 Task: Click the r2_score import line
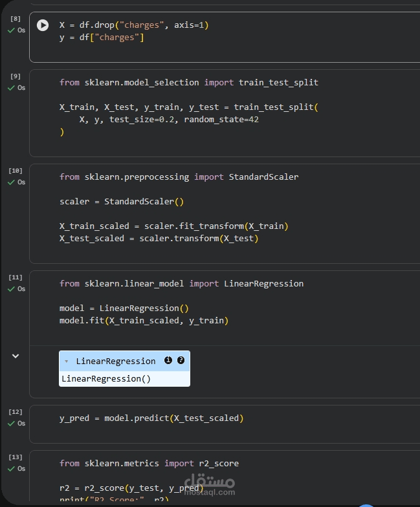pos(149,464)
